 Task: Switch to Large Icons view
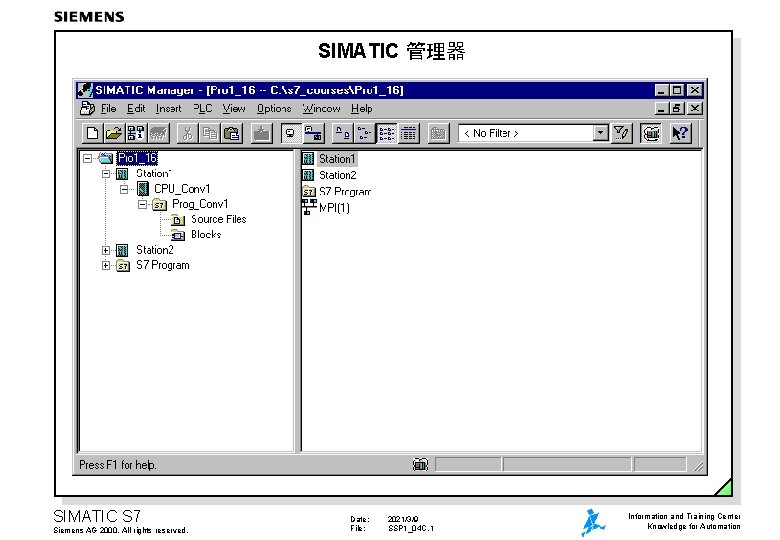point(343,133)
